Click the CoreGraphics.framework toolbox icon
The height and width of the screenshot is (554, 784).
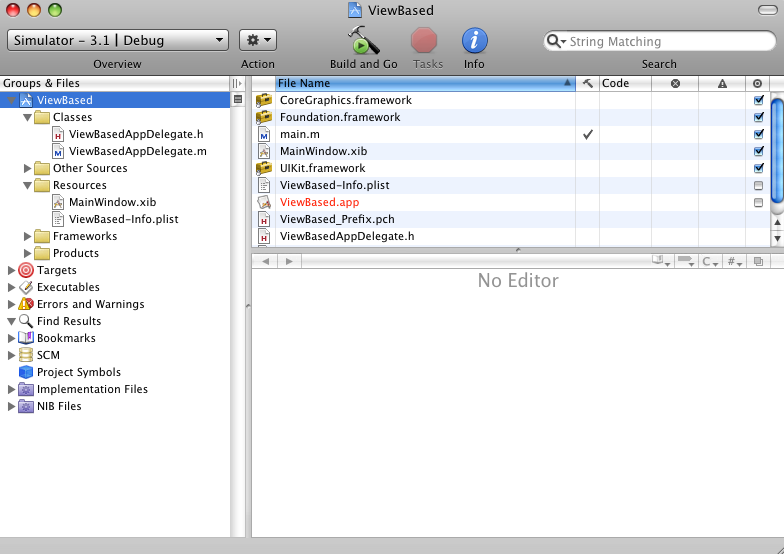(x=264, y=100)
